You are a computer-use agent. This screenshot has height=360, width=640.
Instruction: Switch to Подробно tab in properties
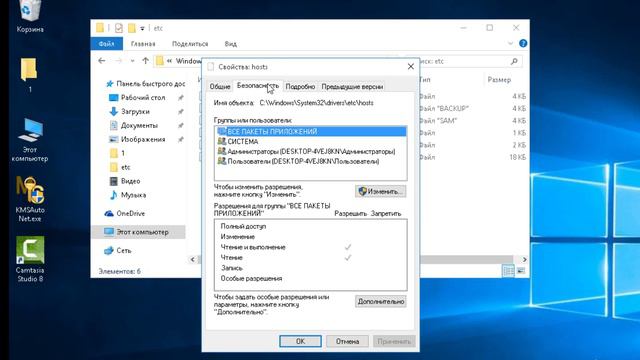click(300, 87)
